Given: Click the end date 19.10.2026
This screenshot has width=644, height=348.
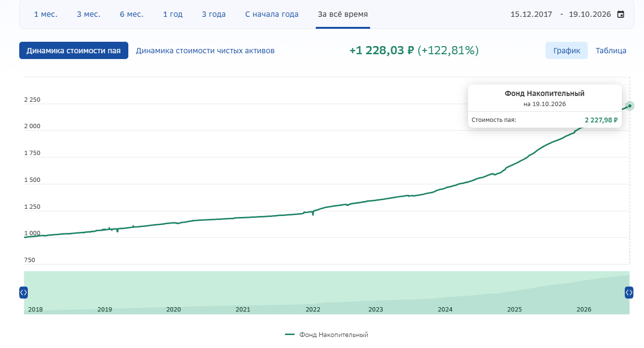Looking at the screenshot, I should click(x=590, y=14).
